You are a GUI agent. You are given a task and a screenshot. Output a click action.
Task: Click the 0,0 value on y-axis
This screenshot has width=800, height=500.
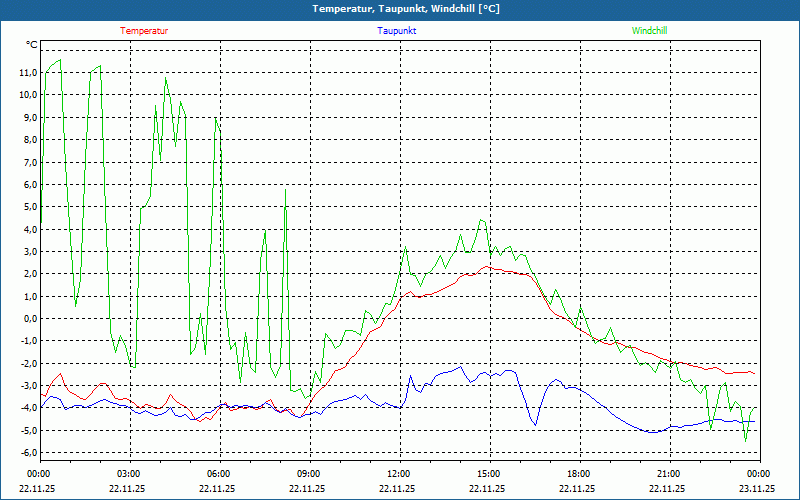[29, 319]
